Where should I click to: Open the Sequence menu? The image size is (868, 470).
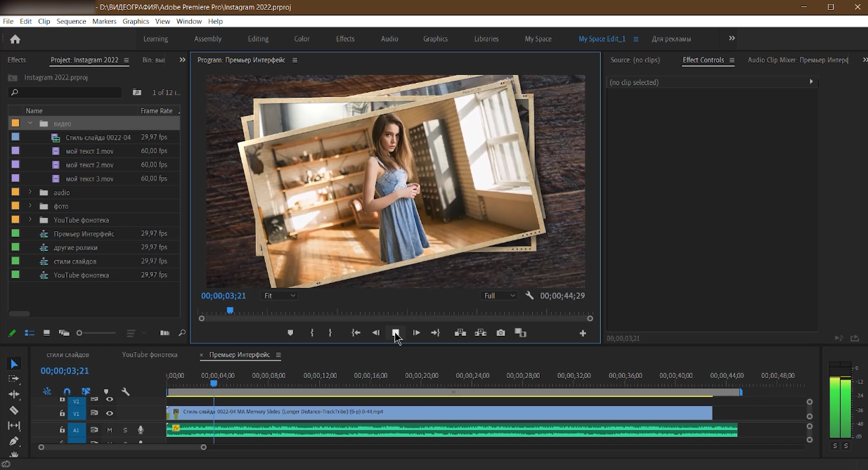[71, 22]
